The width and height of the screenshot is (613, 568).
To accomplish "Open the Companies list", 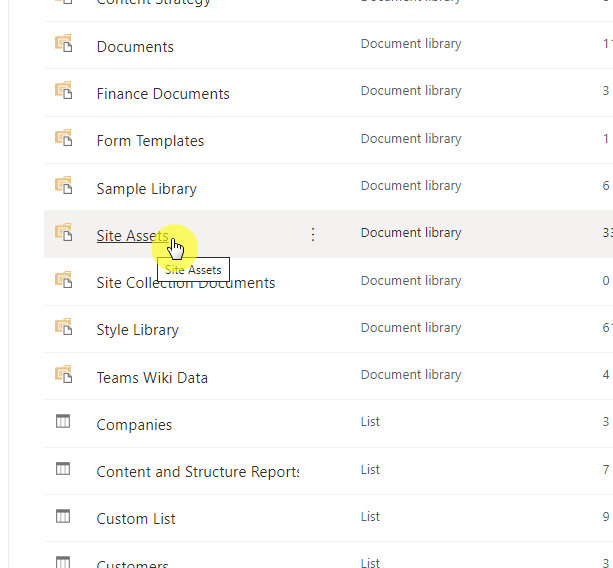I will (134, 425).
